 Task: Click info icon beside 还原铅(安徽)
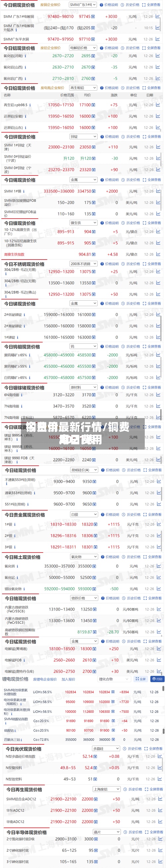(x=25, y=116)
